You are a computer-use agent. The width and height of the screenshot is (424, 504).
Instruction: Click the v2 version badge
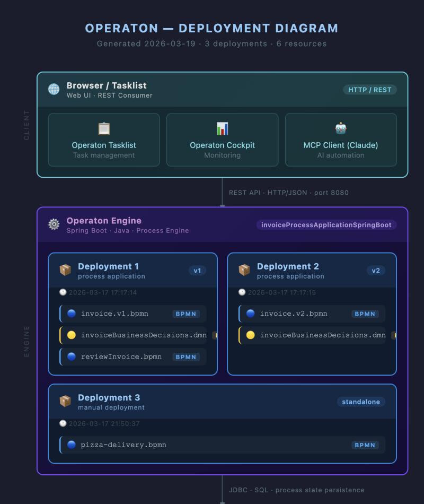point(376,271)
